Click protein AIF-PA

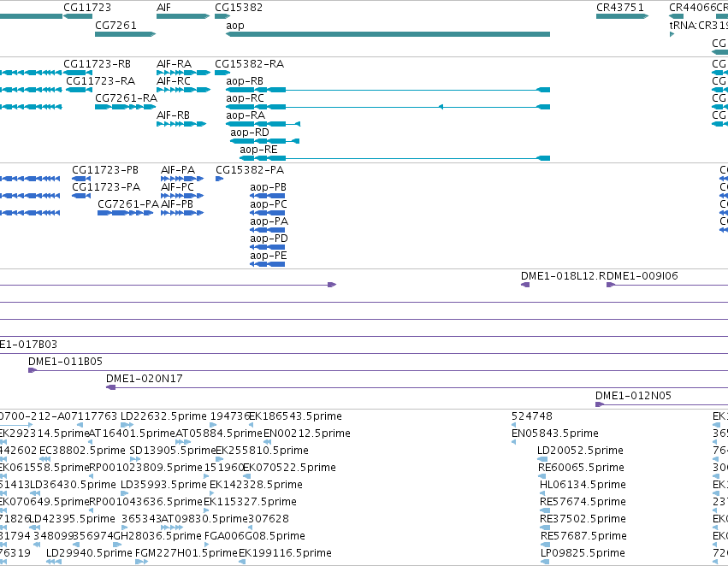click(x=182, y=179)
